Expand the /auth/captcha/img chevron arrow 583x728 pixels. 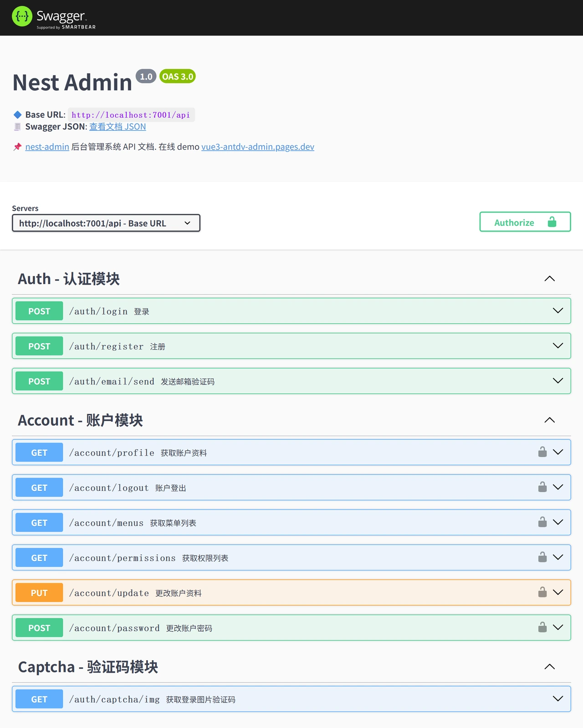coord(558,698)
